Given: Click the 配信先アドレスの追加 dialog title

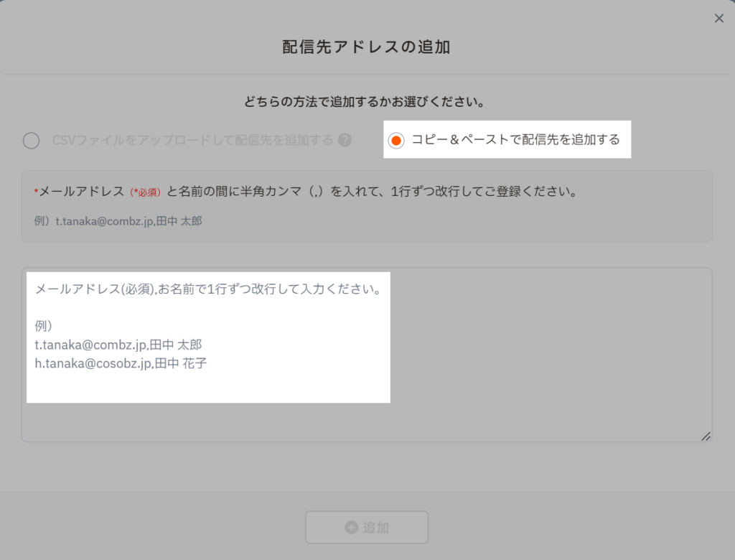Looking at the screenshot, I should point(367,47).
